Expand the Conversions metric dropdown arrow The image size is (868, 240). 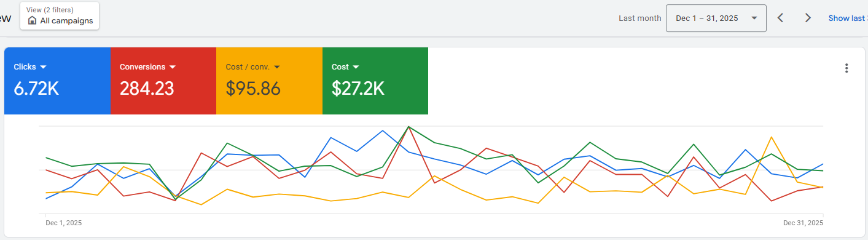[173, 66]
